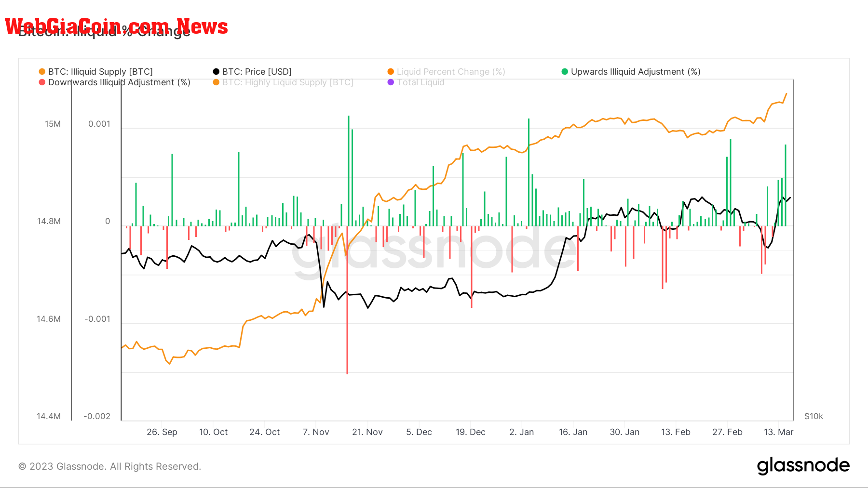Screen dimensions: 868x488
Task: Click the 10. Oct date label
Action: click(x=214, y=432)
